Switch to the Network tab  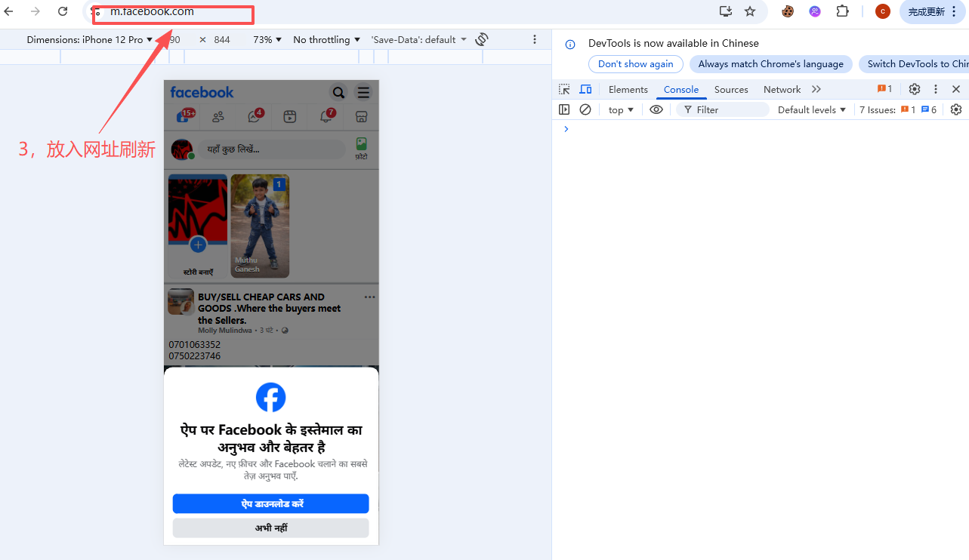tap(782, 89)
